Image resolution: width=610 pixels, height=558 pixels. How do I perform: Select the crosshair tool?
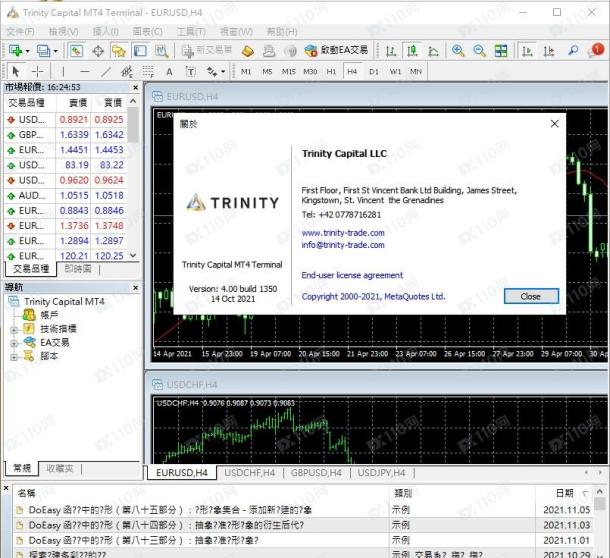coord(37,72)
